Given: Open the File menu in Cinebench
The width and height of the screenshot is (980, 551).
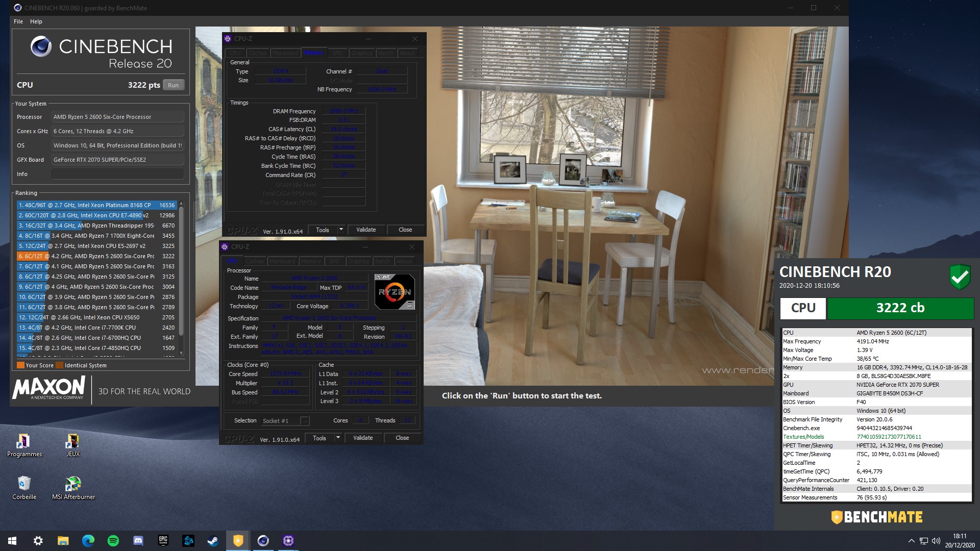Looking at the screenshot, I should click(18, 21).
